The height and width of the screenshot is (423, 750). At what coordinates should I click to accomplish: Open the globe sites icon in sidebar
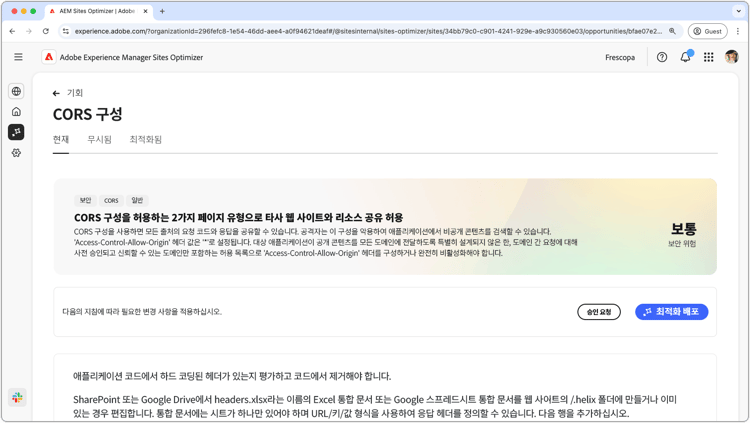(16, 91)
